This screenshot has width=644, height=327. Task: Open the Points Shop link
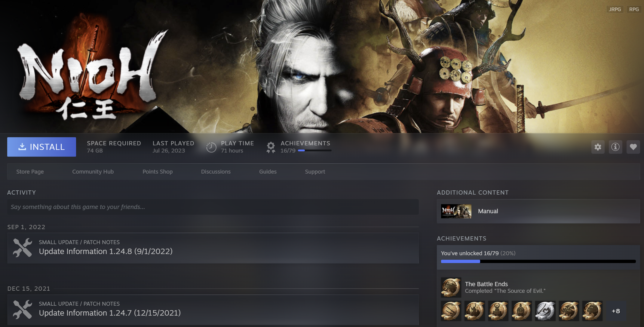coord(158,171)
